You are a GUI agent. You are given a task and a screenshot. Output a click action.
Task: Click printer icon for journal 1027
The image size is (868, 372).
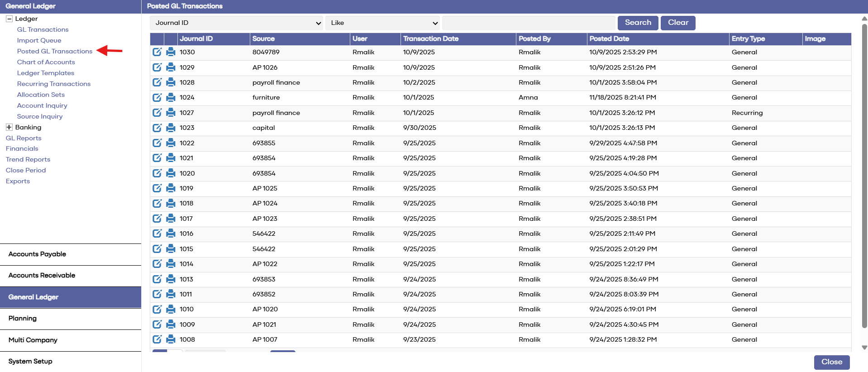171,113
